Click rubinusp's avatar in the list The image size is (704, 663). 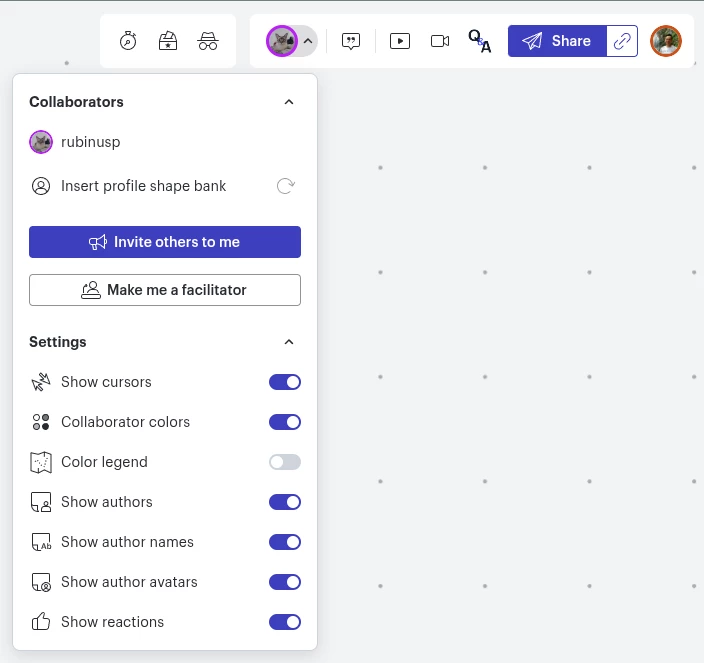tap(41, 142)
